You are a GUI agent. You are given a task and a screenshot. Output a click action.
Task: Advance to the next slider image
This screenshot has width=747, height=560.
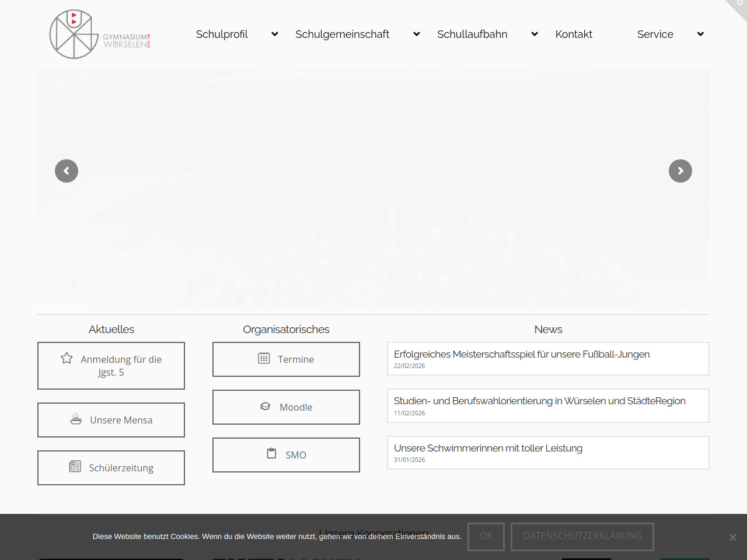pyautogui.click(x=680, y=171)
